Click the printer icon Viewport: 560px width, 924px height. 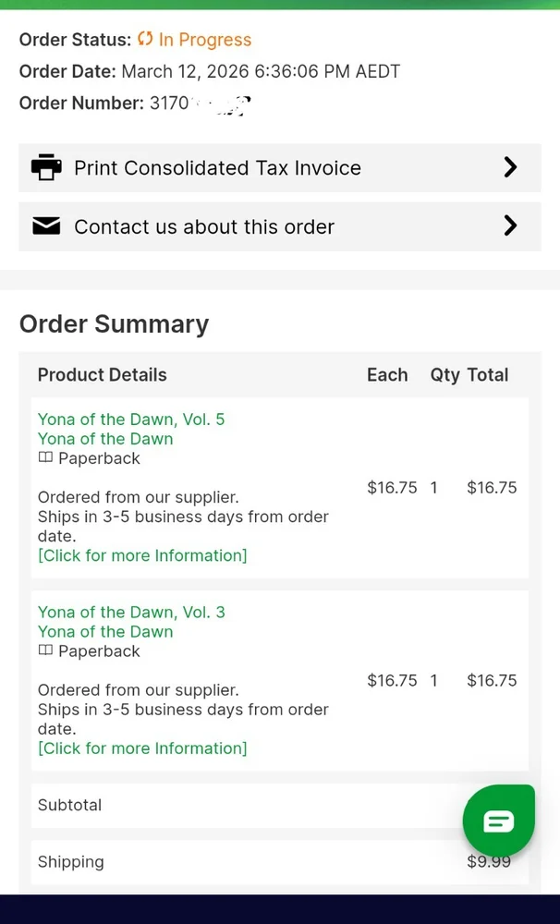point(46,167)
